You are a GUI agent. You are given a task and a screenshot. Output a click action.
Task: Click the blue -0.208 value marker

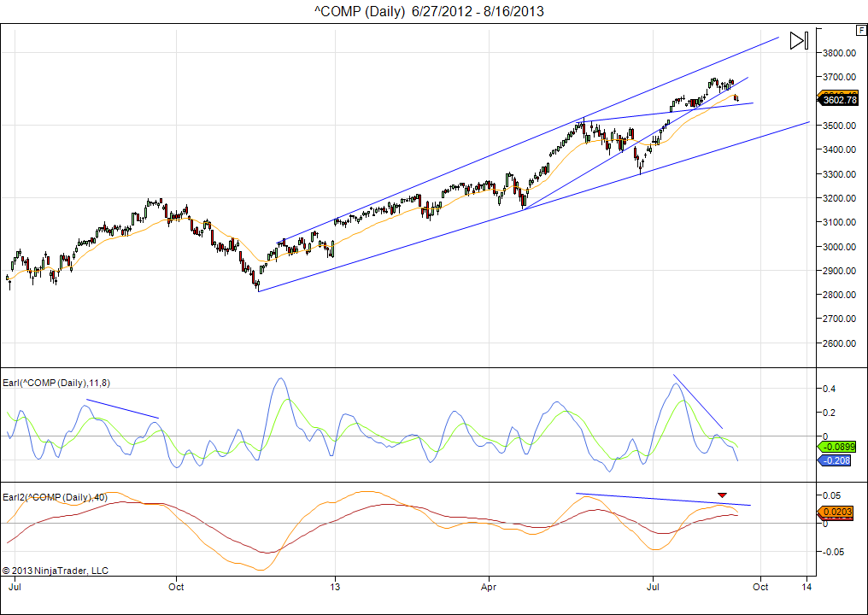(x=836, y=460)
